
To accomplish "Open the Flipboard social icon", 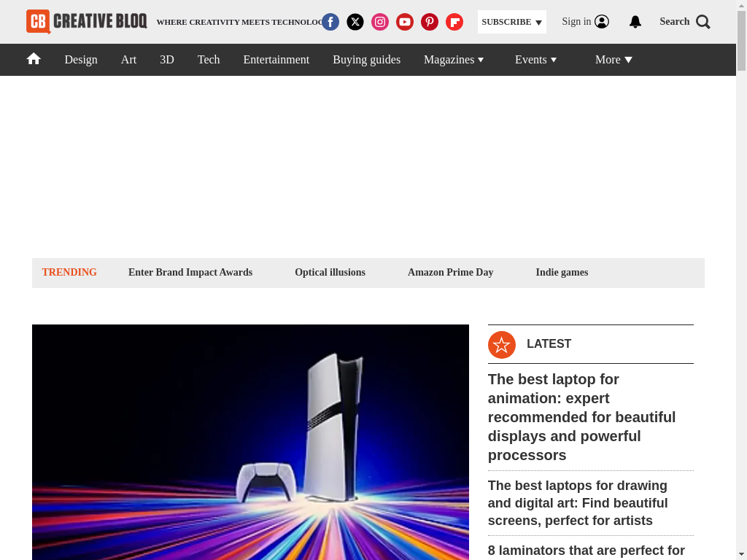I will click(x=454, y=22).
